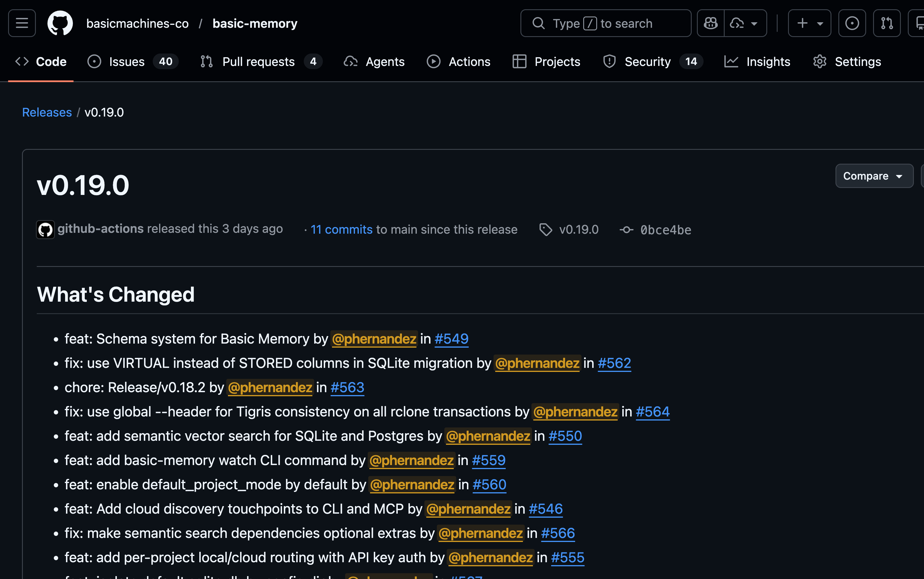Open @phernandez on the Release/v0.18.2 line

click(270, 388)
